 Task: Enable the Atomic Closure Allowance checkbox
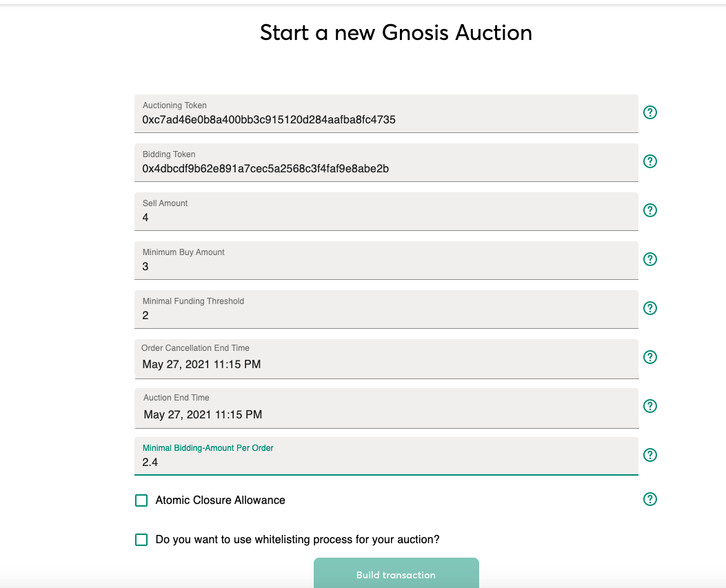tap(141, 500)
